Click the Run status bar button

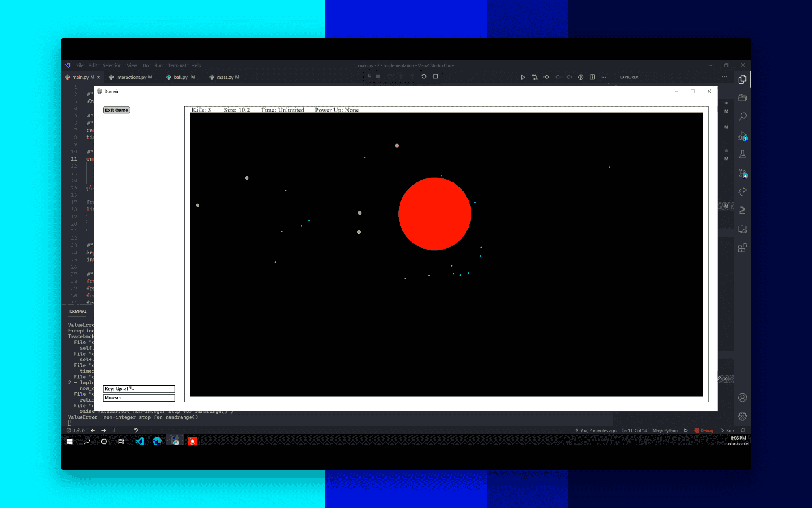(x=727, y=430)
